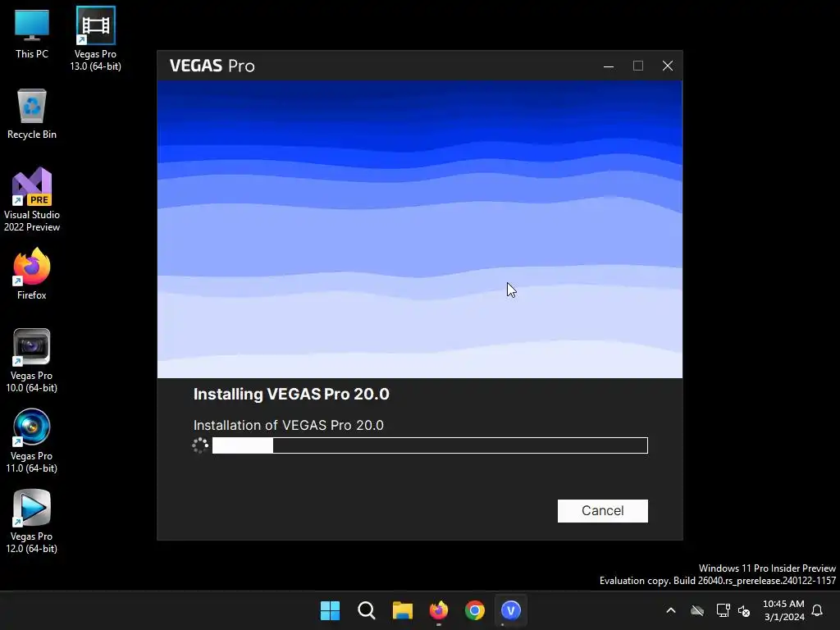Minimize the VEGAS Pro installer window
Screen dimensions: 840x630
point(609,66)
